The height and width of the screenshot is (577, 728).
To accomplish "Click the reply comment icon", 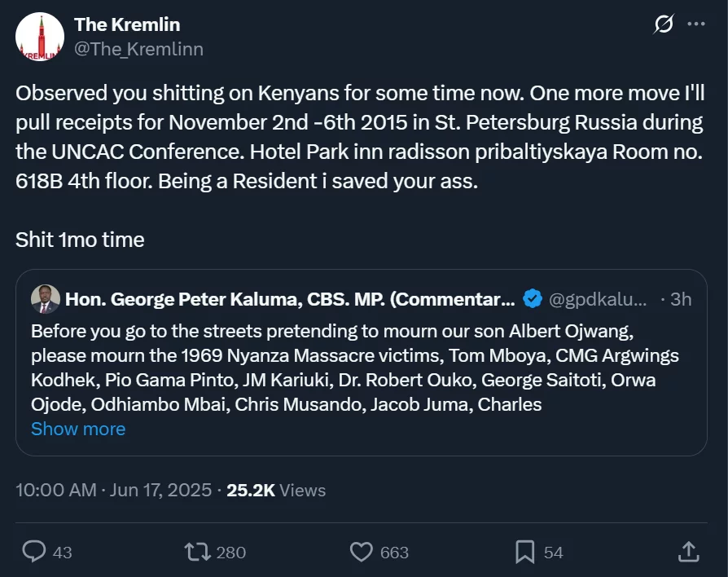I will (x=33, y=552).
